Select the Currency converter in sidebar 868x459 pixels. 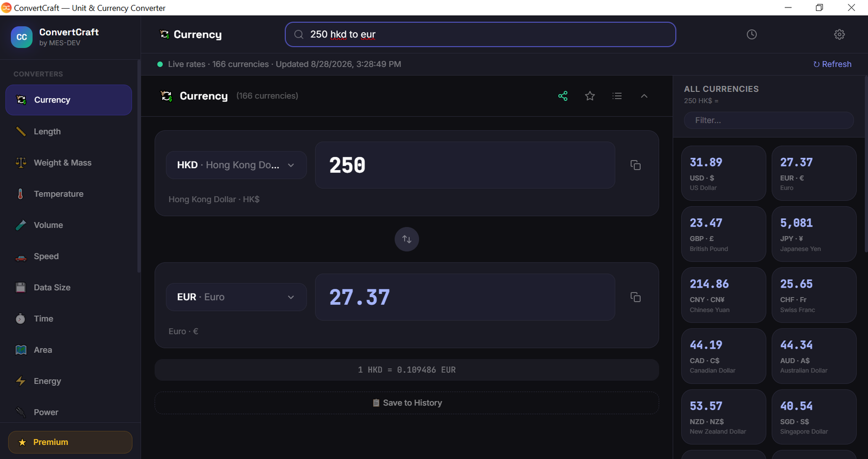point(69,100)
